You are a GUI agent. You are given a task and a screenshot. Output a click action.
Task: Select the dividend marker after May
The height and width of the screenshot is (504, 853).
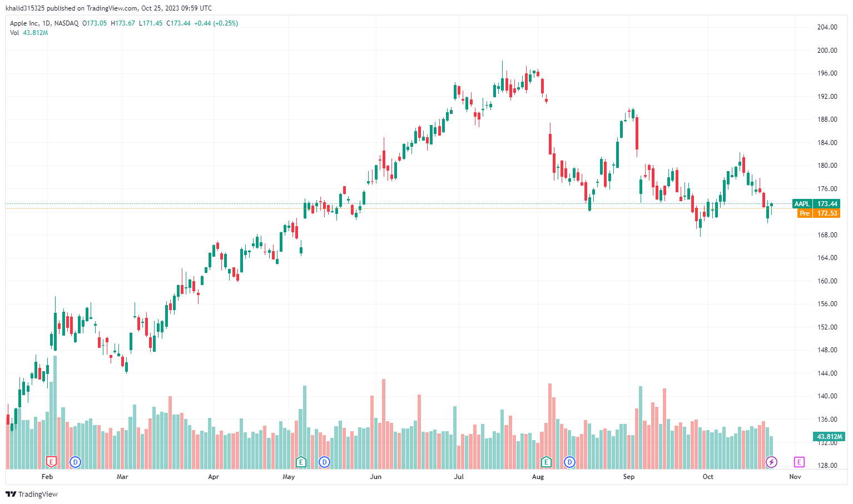[324, 462]
